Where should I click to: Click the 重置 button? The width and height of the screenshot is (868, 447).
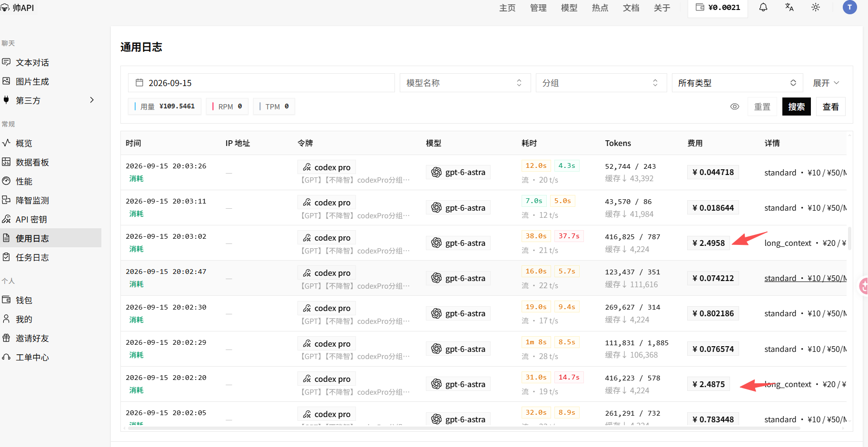point(762,107)
